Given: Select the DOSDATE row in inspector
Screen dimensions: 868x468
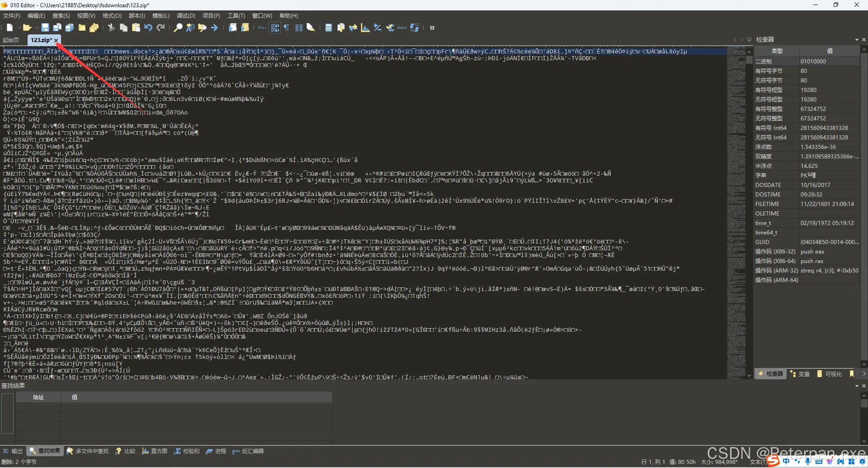Looking at the screenshot, I should (807, 185).
